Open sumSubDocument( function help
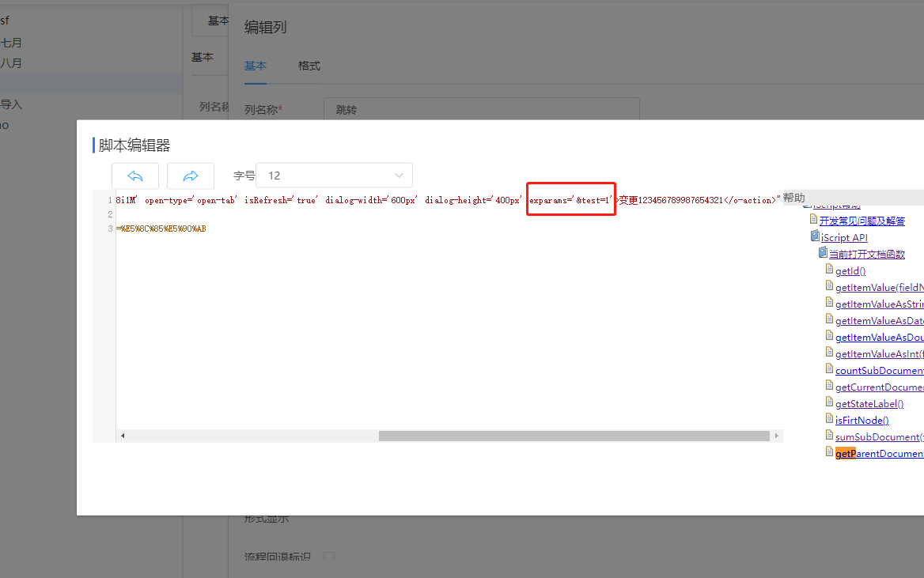 [x=879, y=436]
